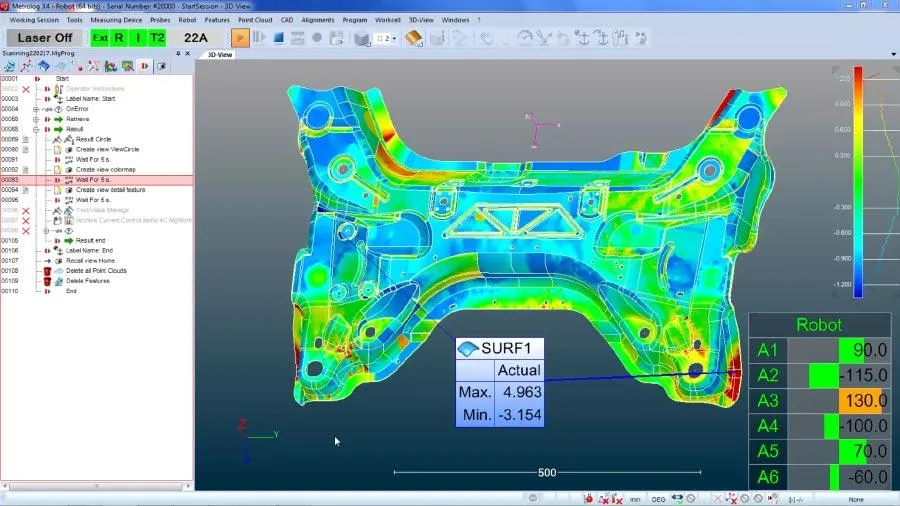Expand the OnError tree node
This screenshot has width=900, height=506.
(36, 109)
